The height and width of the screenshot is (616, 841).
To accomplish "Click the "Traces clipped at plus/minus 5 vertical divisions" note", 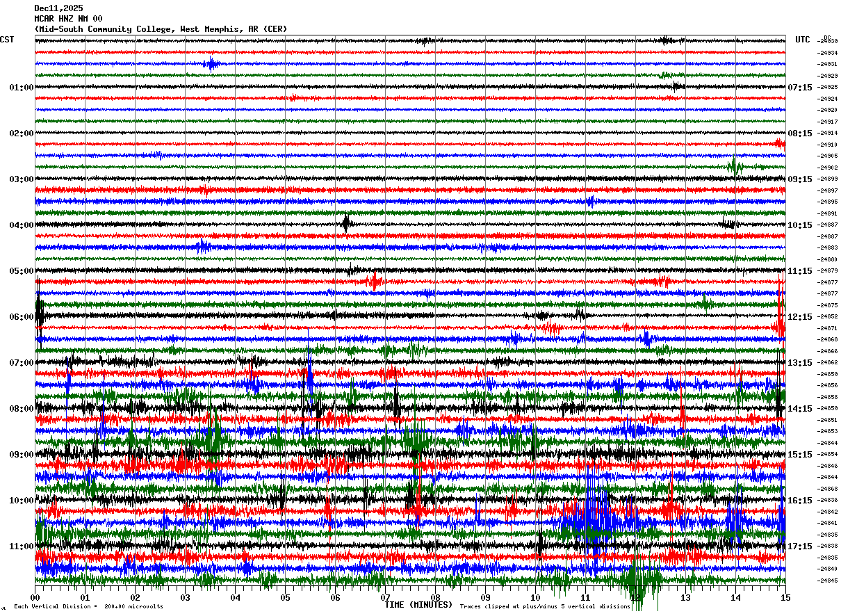I will (545, 606).
